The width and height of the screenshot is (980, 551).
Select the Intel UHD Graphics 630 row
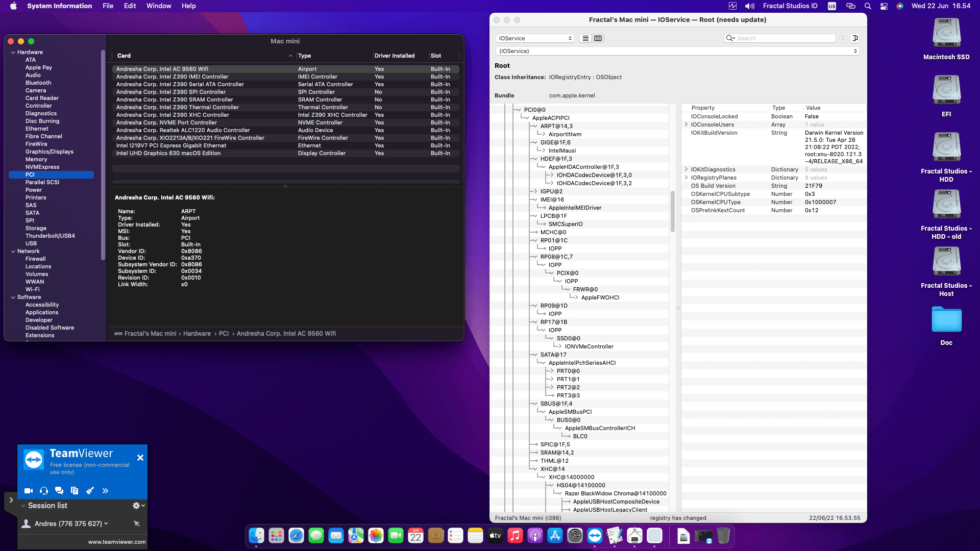click(285, 153)
